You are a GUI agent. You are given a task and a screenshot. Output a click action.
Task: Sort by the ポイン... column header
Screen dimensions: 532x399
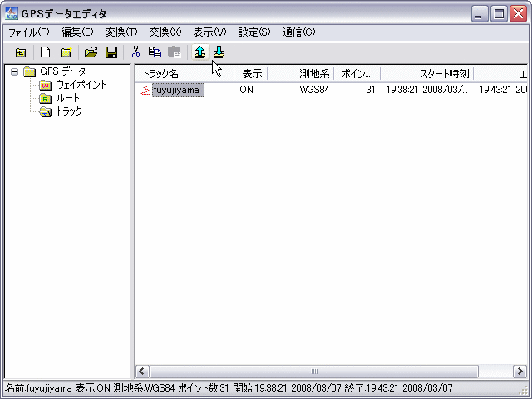click(357, 74)
